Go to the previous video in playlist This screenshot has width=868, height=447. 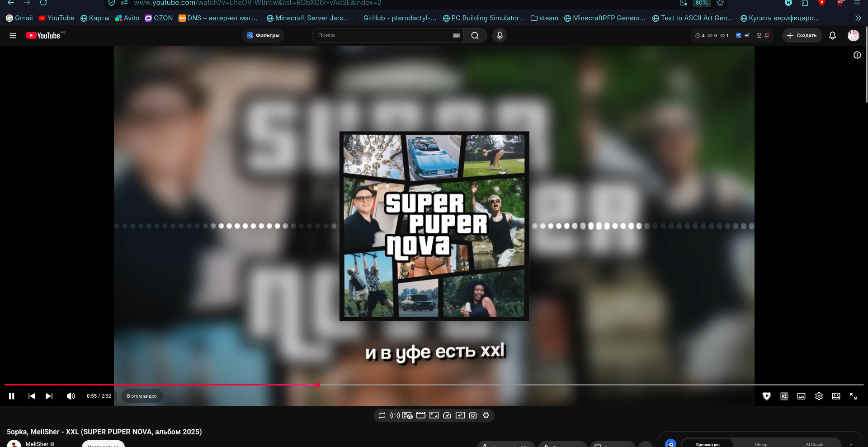32,396
